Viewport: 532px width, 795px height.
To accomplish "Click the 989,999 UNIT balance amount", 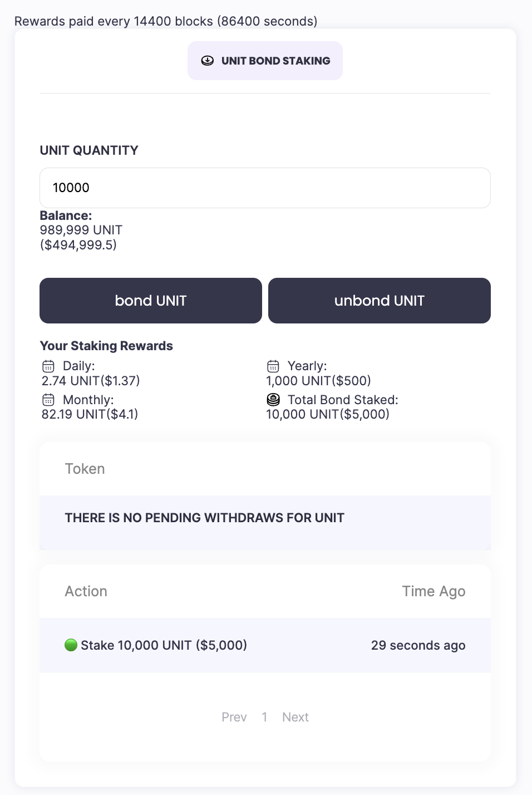I will pos(81,230).
